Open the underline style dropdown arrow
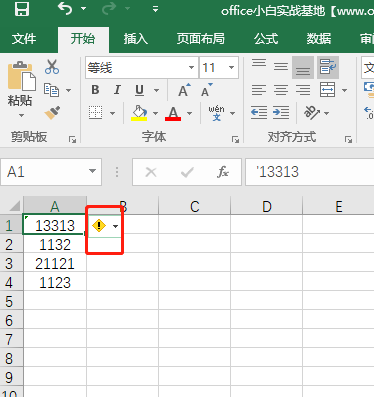The image size is (374, 397). coord(156,90)
